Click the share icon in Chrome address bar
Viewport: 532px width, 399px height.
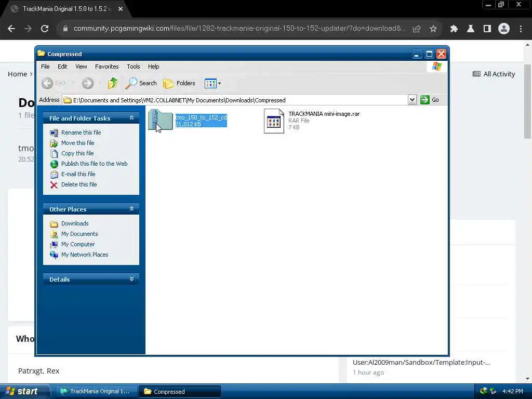tap(417, 29)
